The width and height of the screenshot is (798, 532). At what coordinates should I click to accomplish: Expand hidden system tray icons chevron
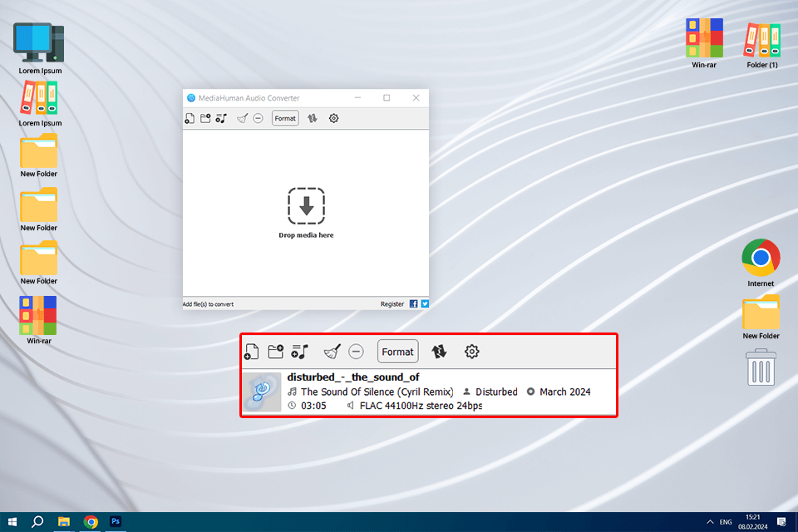pyautogui.click(x=709, y=522)
